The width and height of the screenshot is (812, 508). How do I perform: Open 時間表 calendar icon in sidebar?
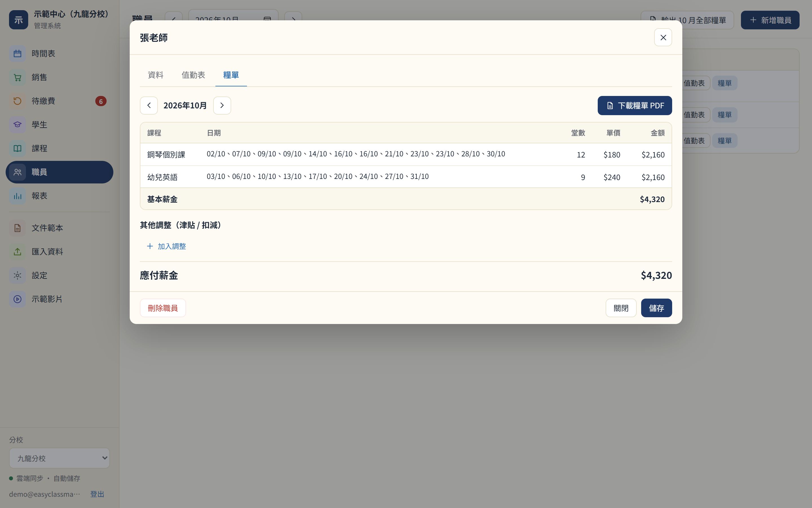click(17, 54)
